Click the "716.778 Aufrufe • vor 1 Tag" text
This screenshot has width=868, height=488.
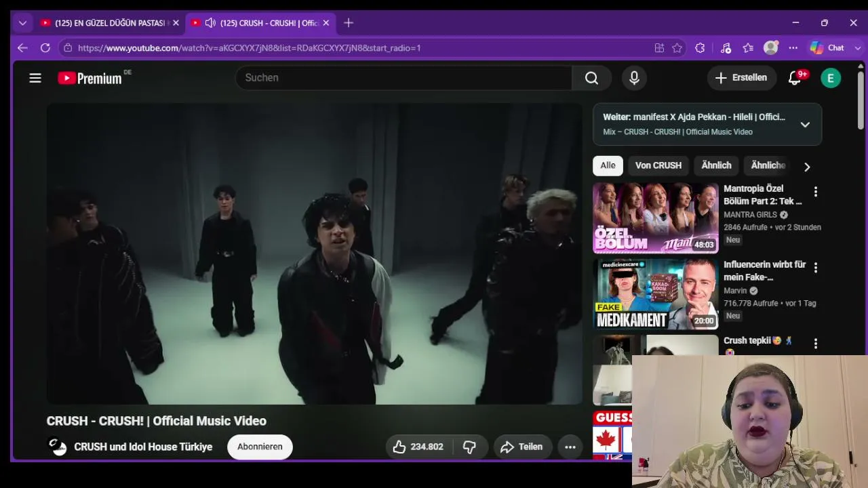pyautogui.click(x=770, y=304)
